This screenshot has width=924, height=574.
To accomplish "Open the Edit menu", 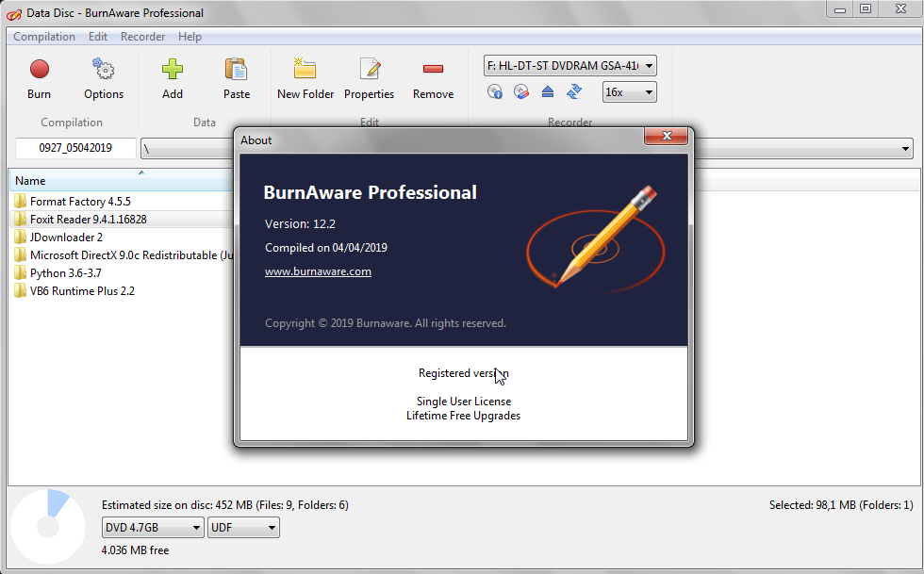I will pyautogui.click(x=98, y=37).
